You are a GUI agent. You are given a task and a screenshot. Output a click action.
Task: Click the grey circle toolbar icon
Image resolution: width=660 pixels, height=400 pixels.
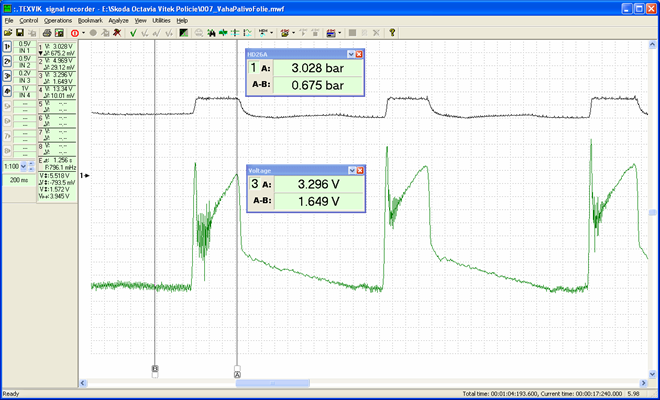click(93, 33)
